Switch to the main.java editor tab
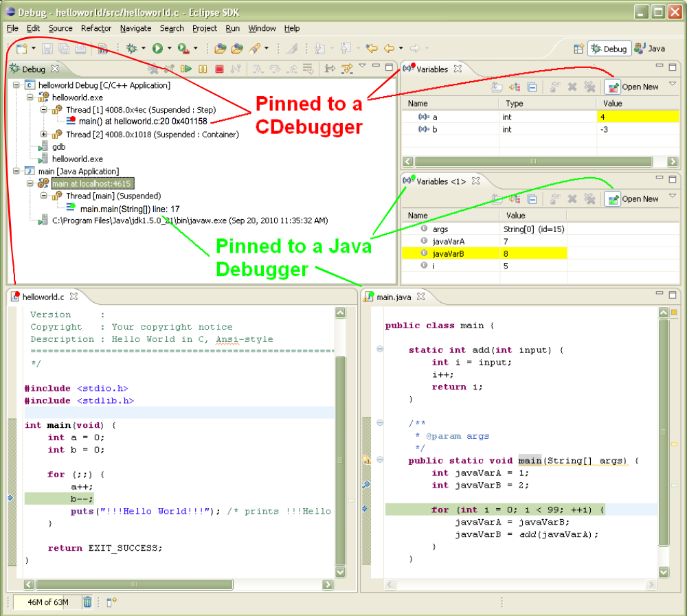The image size is (687, 616). coord(394,297)
